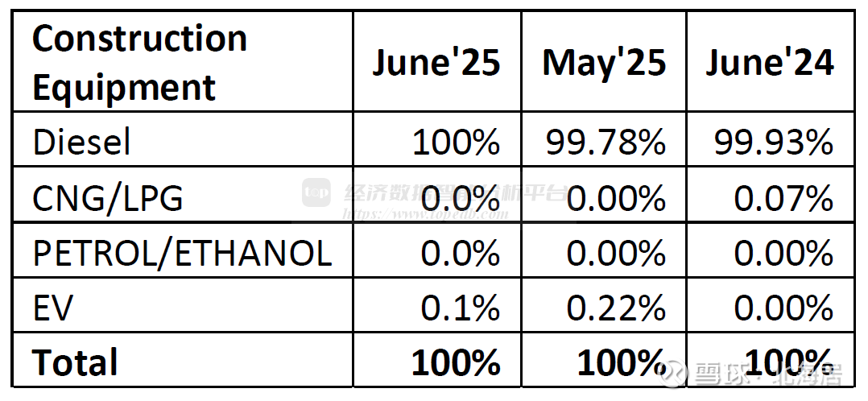The image size is (868, 401).
Task: Click the Total row label
Action: click(76, 362)
